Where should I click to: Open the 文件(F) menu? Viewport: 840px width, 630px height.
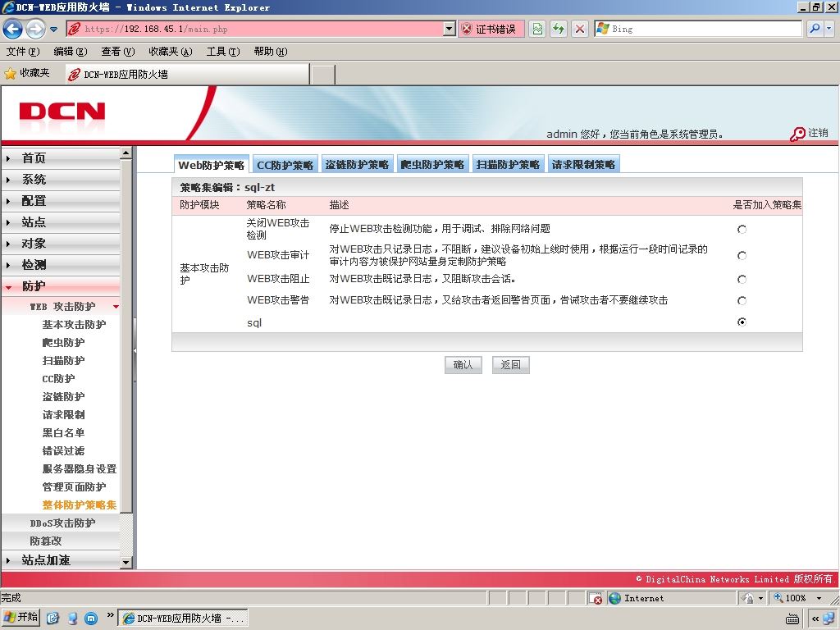click(22, 52)
